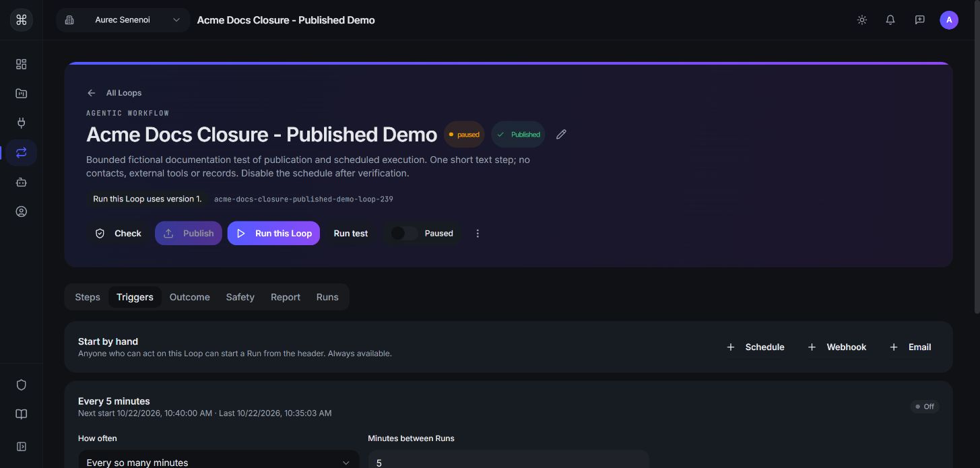Click the page's vertical scrollbar
This screenshot has width=980, height=468.
tap(976, 158)
